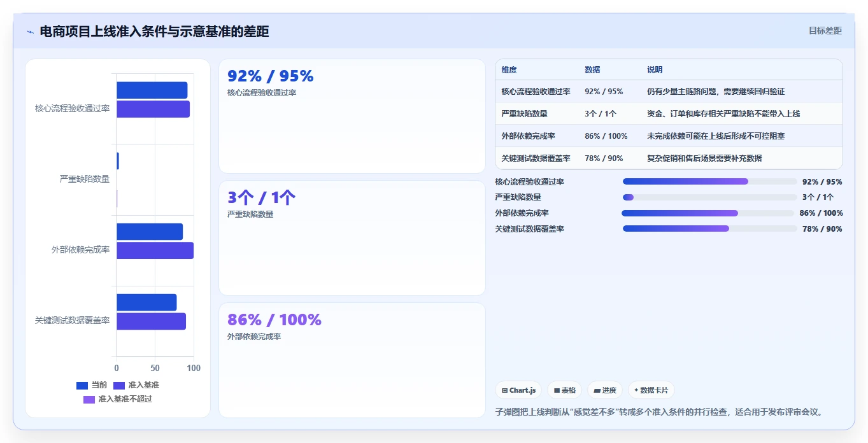Click description 复杂促销和售后场景需要补充数据
This screenshot has height=443, width=868.
click(x=704, y=158)
